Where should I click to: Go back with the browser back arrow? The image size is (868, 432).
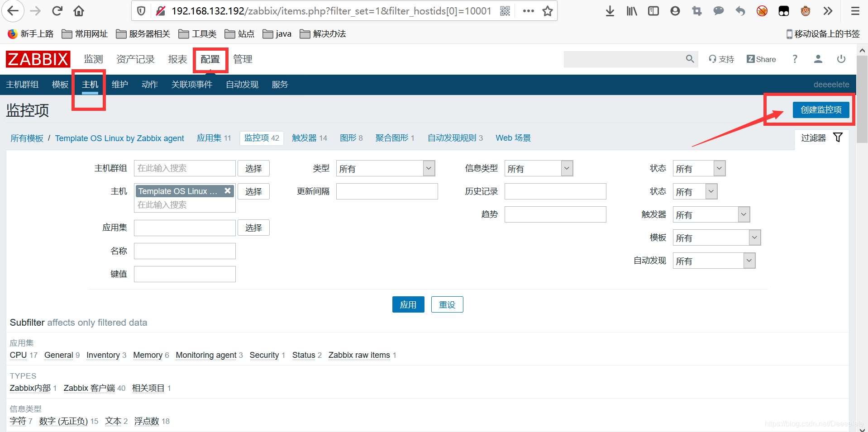pyautogui.click(x=13, y=11)
